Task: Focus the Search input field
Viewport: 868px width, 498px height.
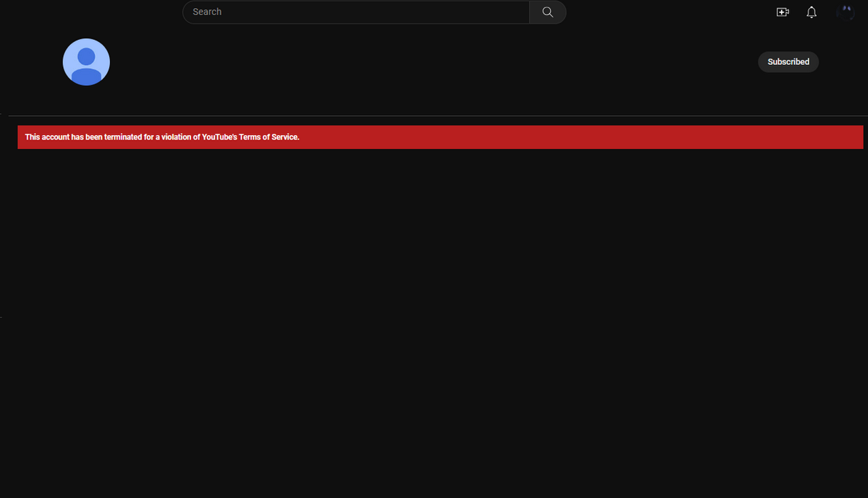Action: click(x=355, y=12)
